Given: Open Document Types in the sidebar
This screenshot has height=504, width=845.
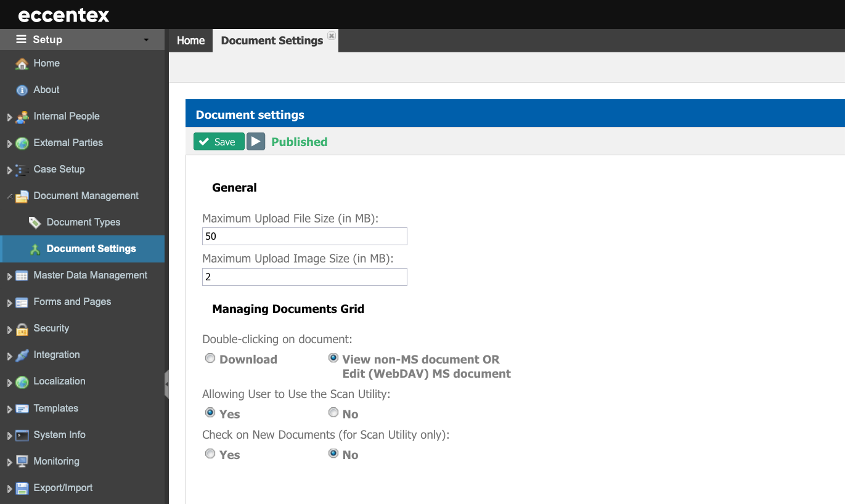Looking at the screenshot, I should point(83,222).
